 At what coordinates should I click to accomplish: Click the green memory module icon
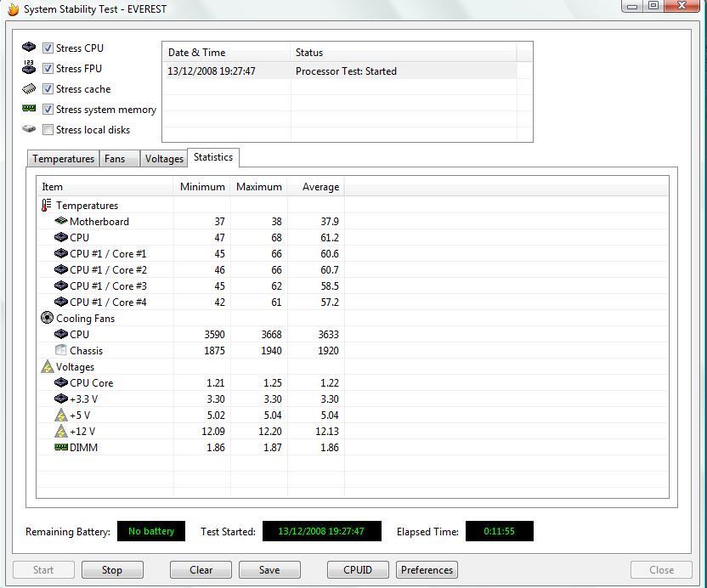coord(29,108)
